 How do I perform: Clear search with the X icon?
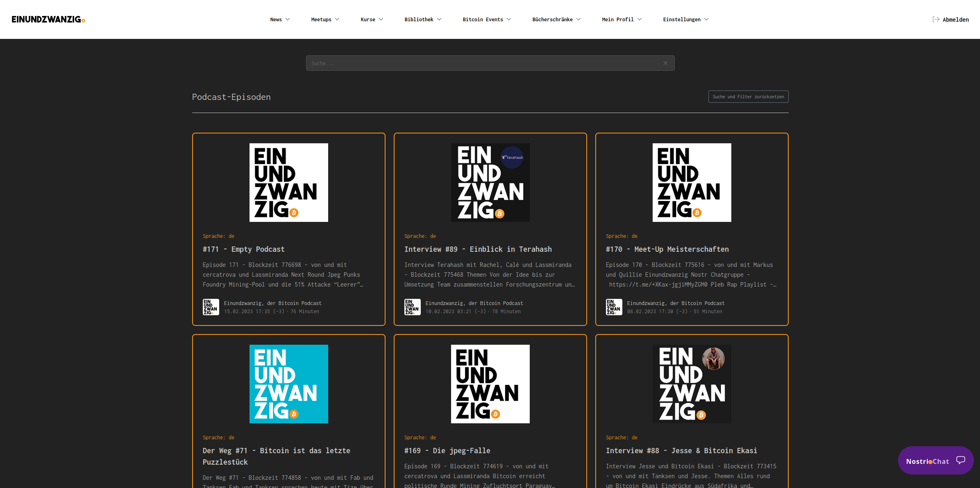(x=665, y=63)
